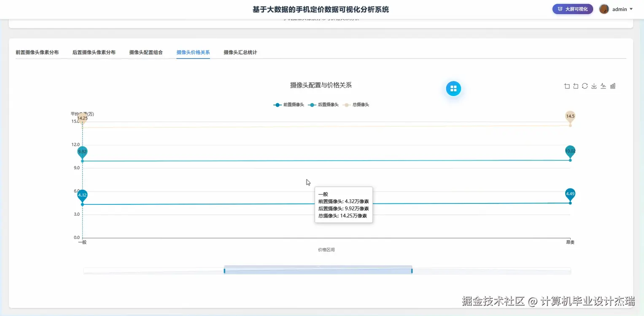This screenshot has width=644, height=316.
Task: Open the admin account dropdown
Action: (619, 9)
